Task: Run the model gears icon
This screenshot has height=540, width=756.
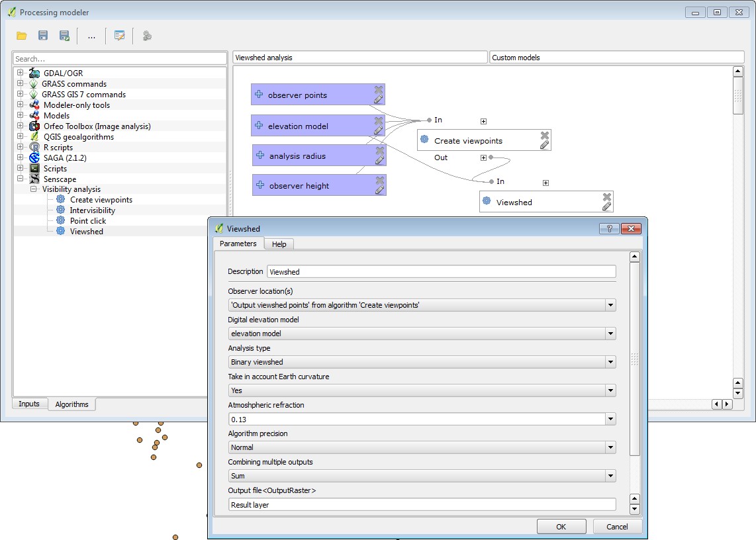Action: (147, 36)
